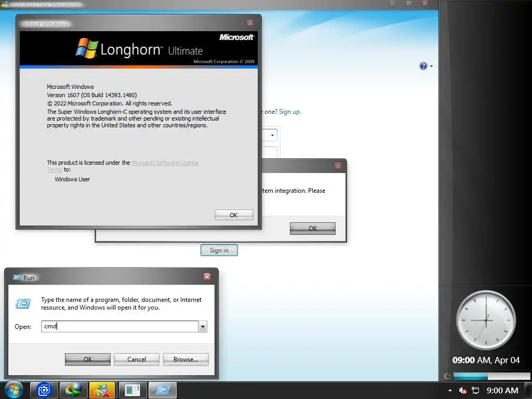Close the Windows Live Messenger window
This screenshot has height=399, width=532.
pos(424,3)
